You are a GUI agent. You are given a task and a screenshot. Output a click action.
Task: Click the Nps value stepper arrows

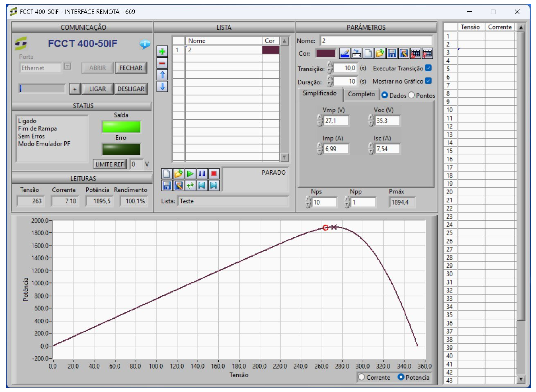(308, 202)
